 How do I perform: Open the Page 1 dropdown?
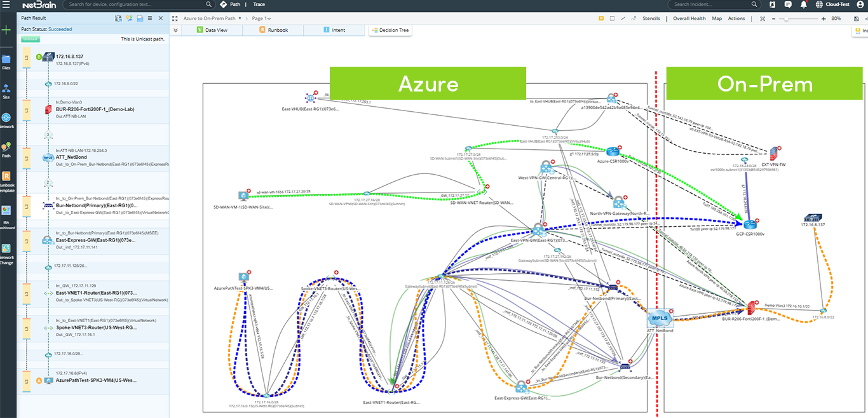tap(262, 18)
